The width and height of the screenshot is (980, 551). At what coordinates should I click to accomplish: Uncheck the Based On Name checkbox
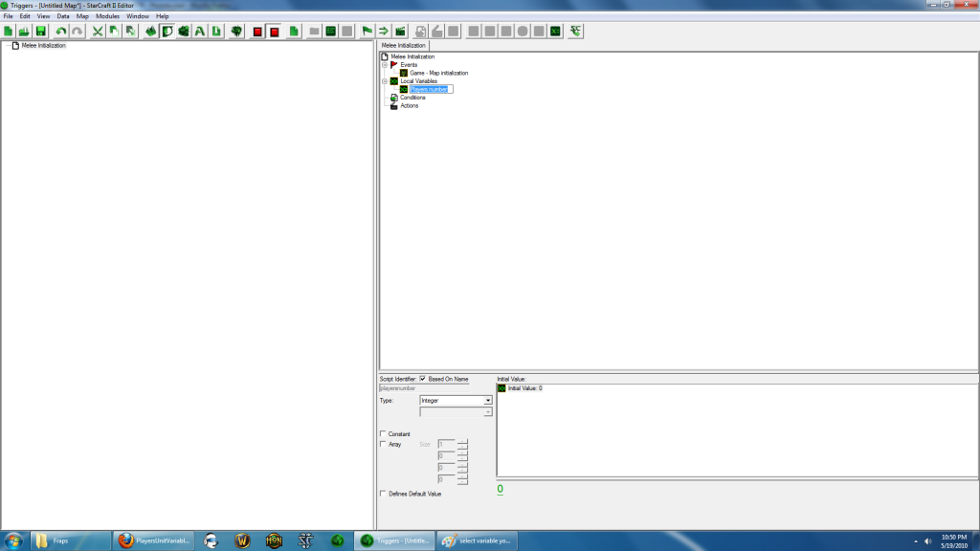(x=422, y=379)
